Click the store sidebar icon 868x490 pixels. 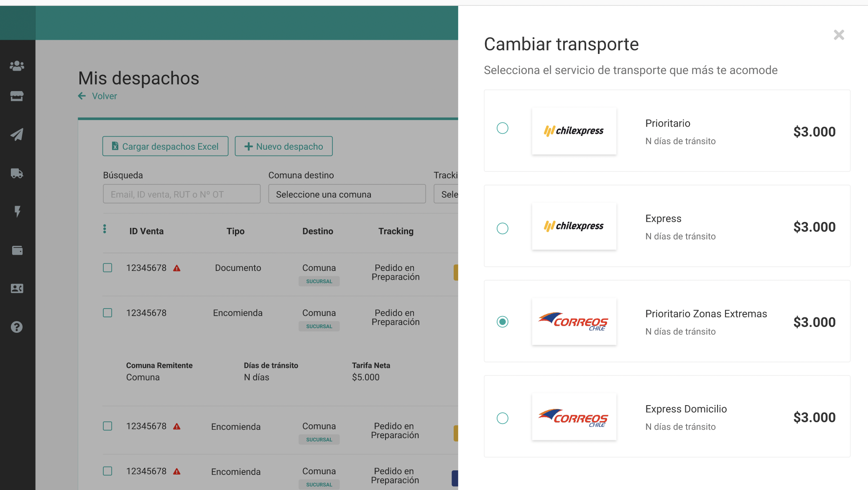click(x=17, y=96)
